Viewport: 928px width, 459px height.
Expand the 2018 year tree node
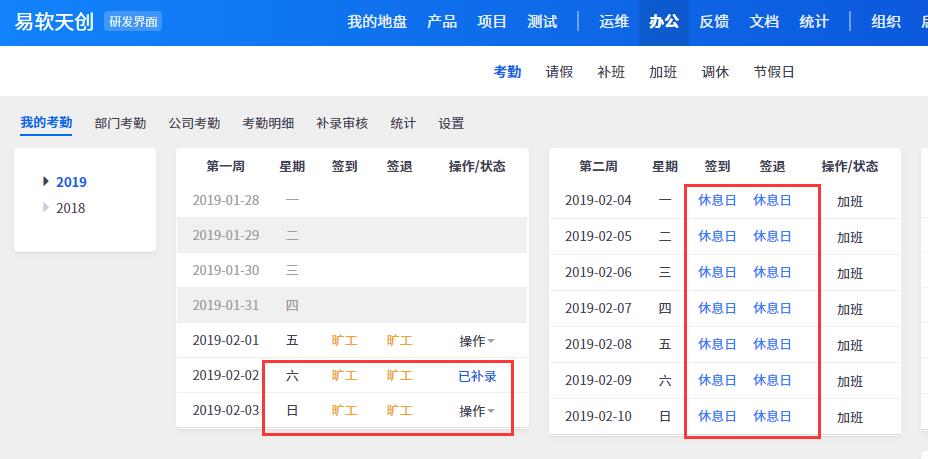tap(46, 208)
